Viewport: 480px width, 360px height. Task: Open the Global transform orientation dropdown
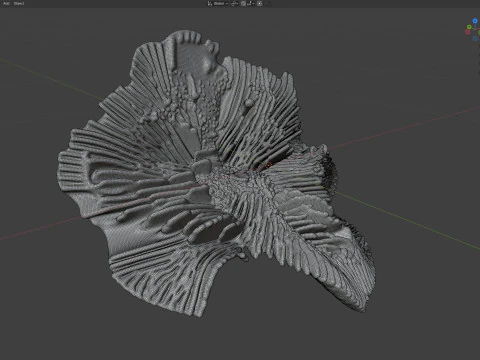[x=219, y=3]
